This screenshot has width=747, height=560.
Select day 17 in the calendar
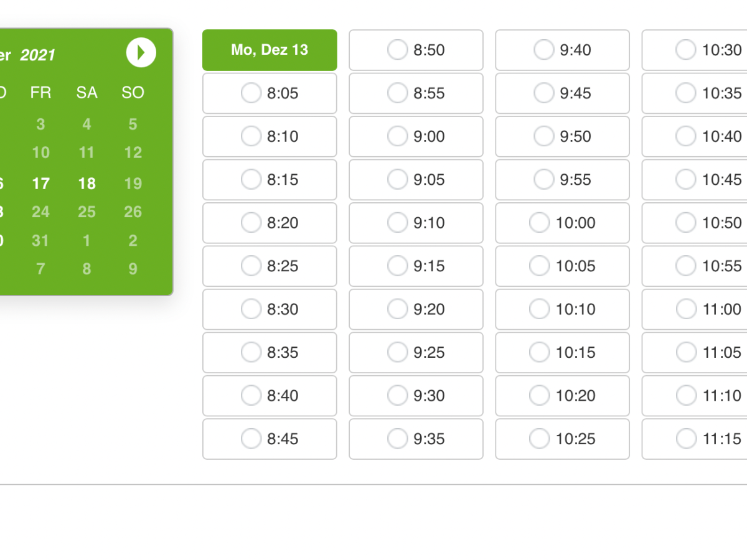[40, 184]
